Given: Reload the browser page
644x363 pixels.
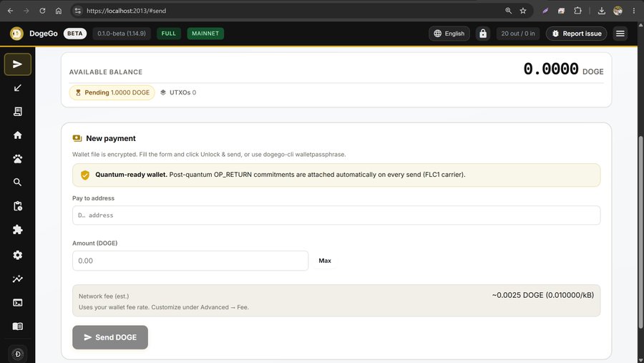Looking at the screenshot, I should (x=42, y=11).
